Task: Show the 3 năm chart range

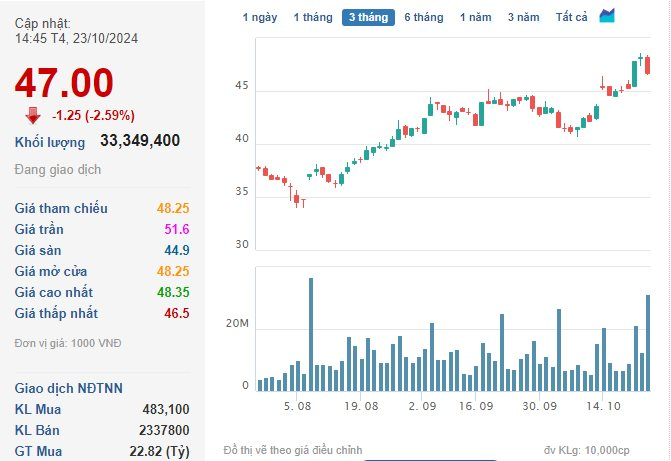Action: coord(523,18)
